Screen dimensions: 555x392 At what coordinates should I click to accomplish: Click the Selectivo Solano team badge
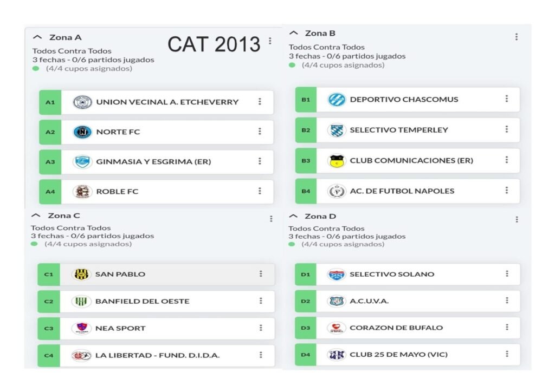(x=337, y=275)
